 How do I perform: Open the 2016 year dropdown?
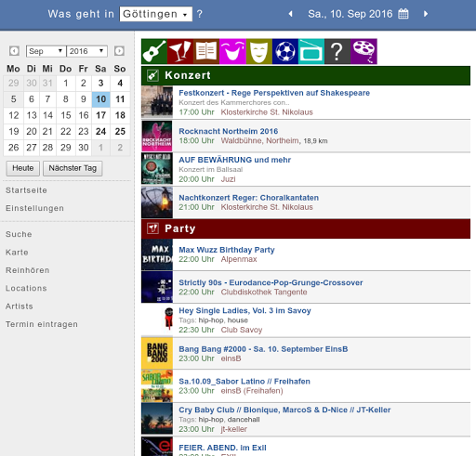pyautogui.click(x=86, y=51)
